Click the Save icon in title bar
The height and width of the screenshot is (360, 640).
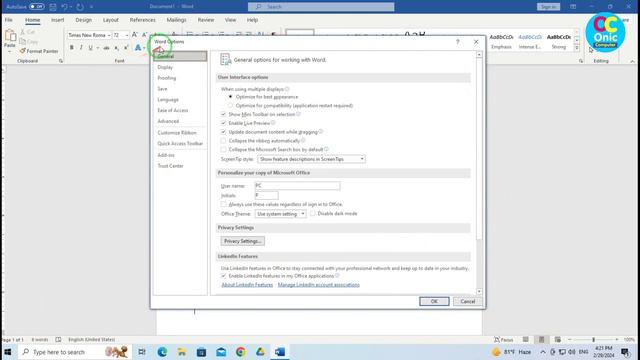(53, 7)
